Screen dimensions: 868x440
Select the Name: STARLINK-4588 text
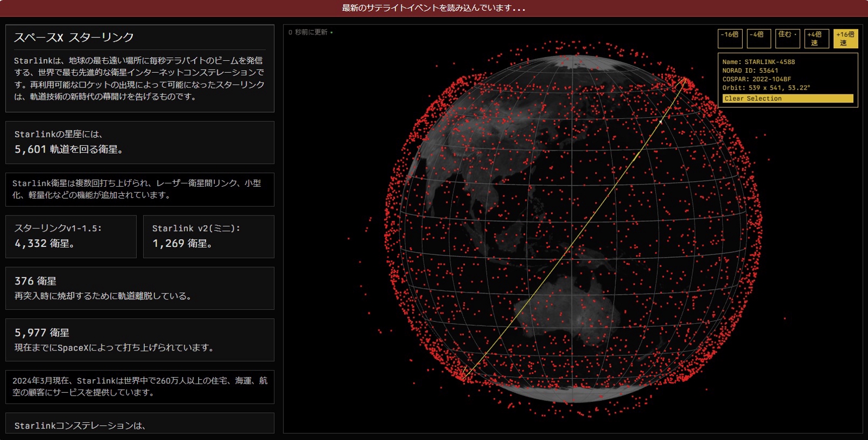(758, 62)
